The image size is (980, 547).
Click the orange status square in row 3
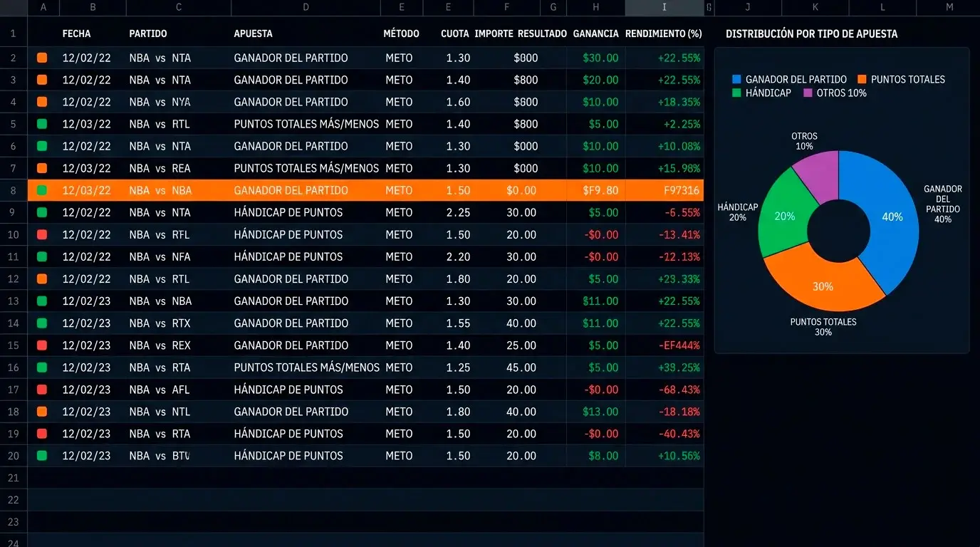(x=42, y=80)
